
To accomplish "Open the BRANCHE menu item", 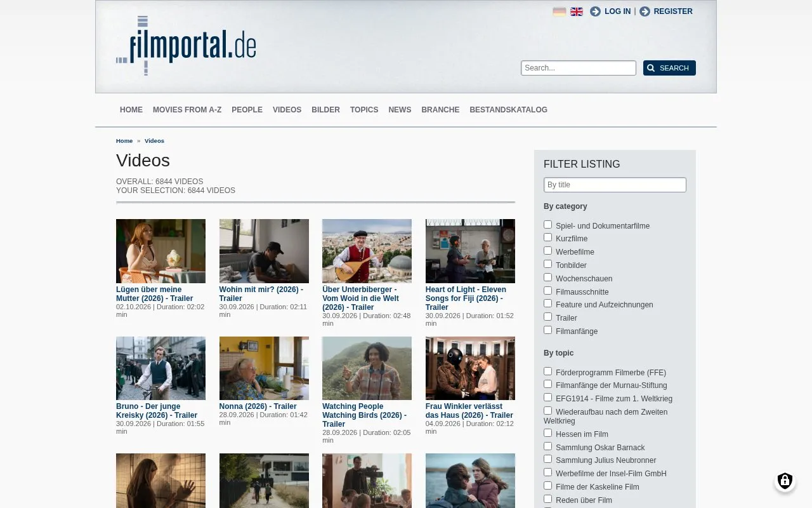I will coord(440,110).
